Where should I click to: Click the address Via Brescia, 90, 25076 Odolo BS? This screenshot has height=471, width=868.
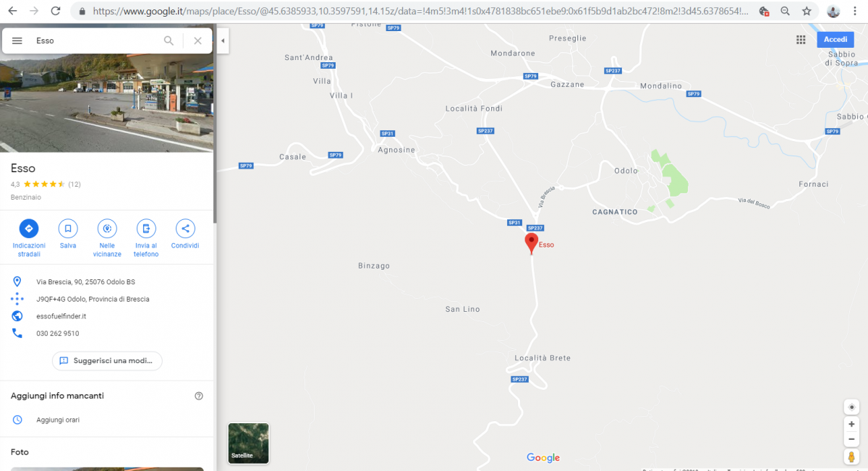[x=85, y=281]
